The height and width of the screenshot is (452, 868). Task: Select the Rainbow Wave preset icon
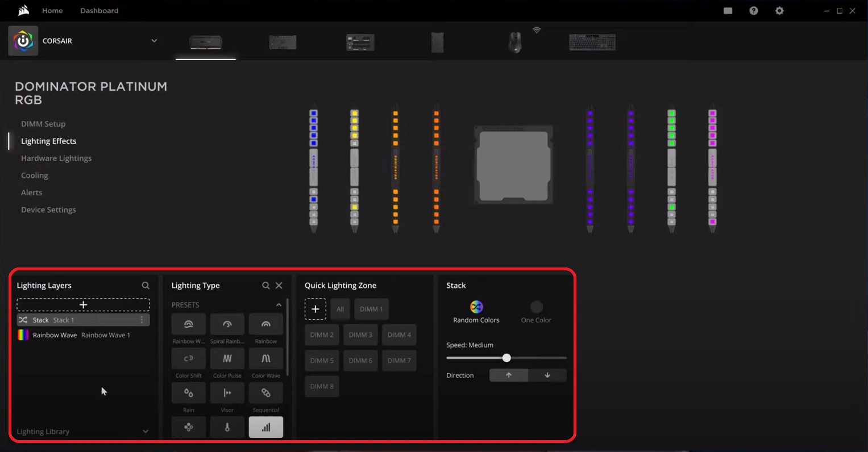[x=188, y=324]
